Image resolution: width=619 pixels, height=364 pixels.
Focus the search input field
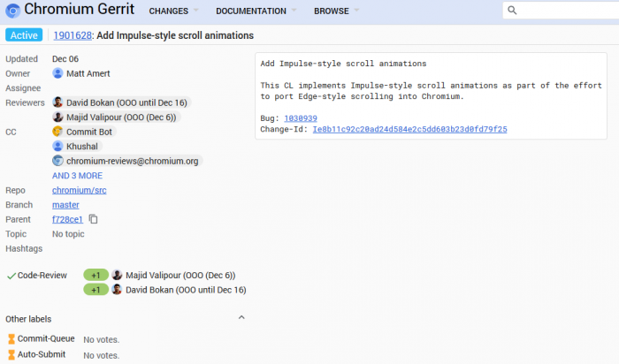[x=566, y=11]
